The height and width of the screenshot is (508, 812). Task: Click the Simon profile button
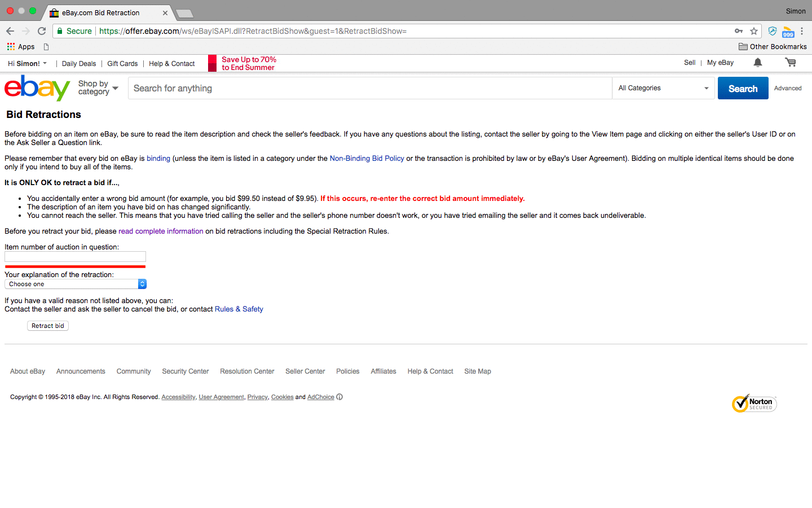[x=796, y=11]
